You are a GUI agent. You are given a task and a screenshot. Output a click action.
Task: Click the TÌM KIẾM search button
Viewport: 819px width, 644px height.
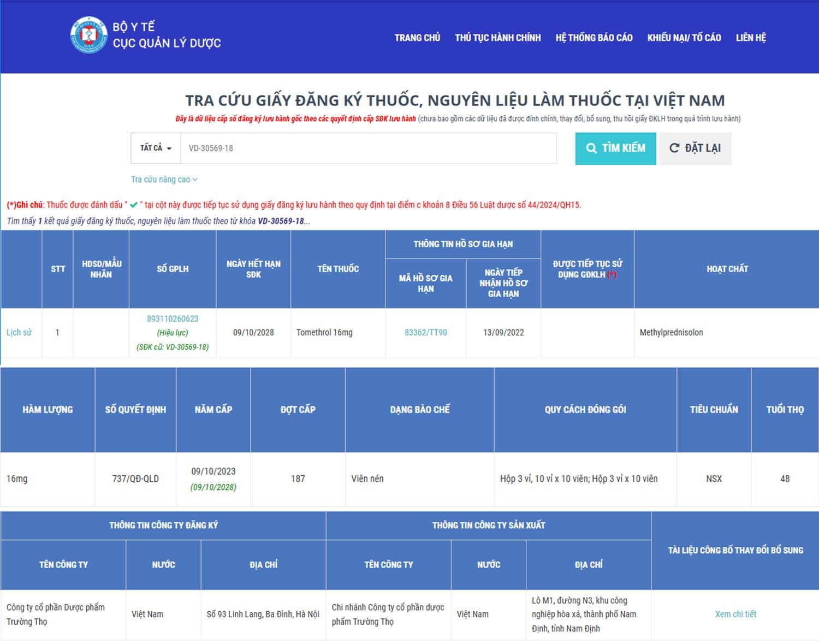pyautogui.click(x=615, y=148)
